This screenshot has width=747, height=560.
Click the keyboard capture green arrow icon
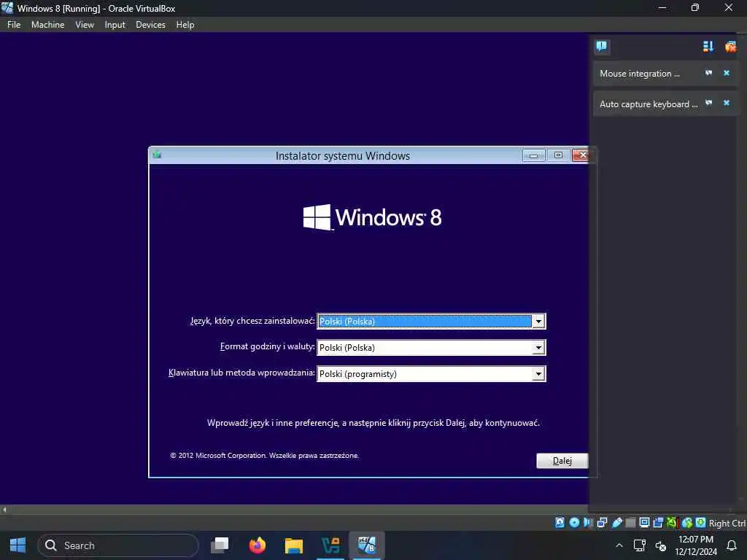700,522
